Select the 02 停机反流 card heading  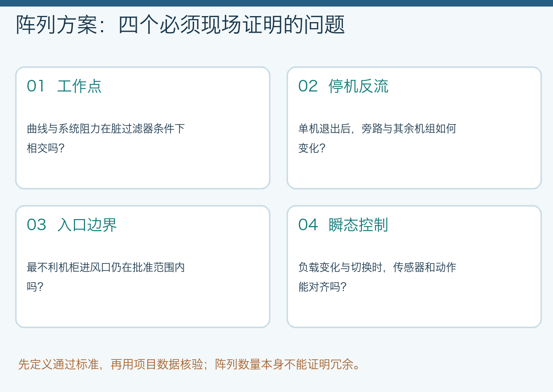343,86
